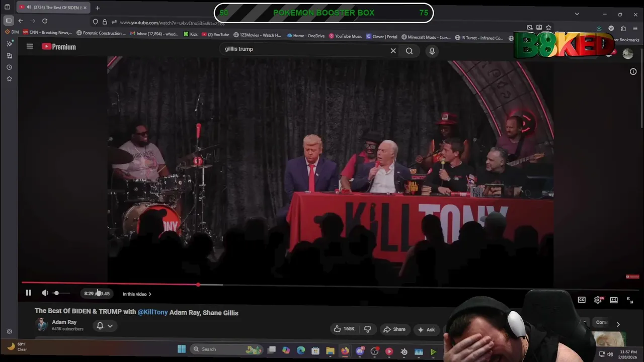Mute the video using the speaker icon

pos(45,293)
